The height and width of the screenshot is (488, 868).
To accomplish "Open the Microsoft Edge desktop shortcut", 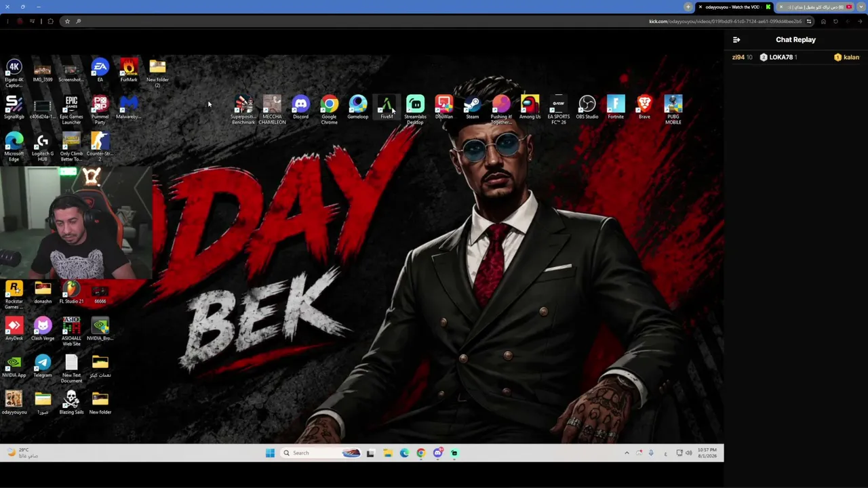I will (14, 146).
